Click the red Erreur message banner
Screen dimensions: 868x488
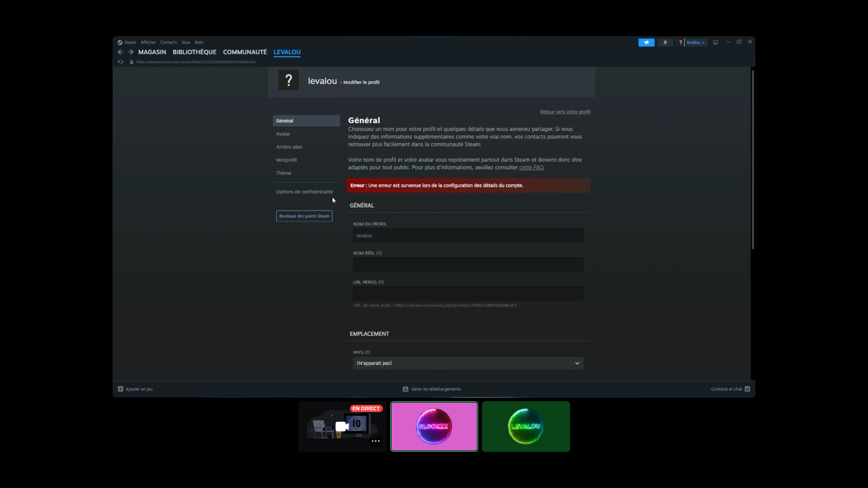468,186
